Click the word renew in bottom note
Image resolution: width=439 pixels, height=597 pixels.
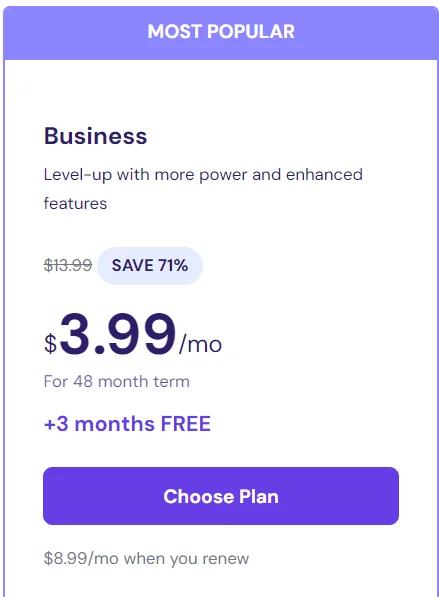pos(226,559)
